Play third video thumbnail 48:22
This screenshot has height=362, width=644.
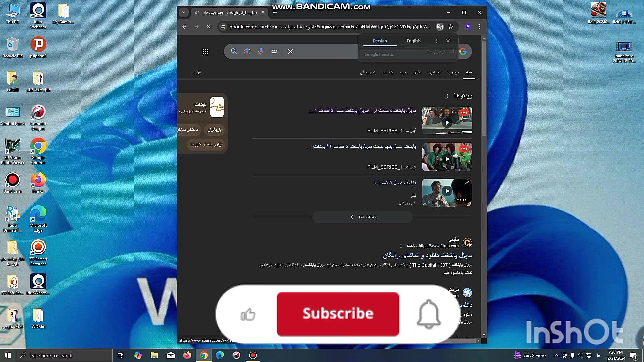tap(447, 193)
